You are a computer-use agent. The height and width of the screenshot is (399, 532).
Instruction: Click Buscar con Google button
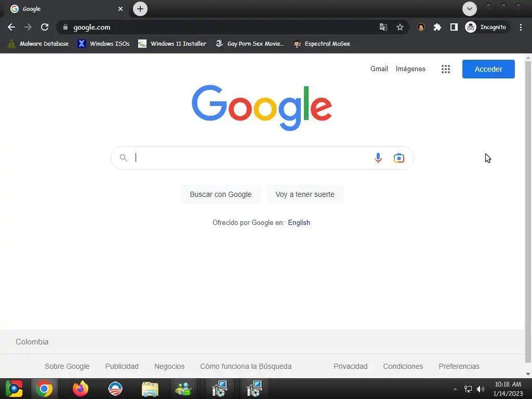pos(220,194)
